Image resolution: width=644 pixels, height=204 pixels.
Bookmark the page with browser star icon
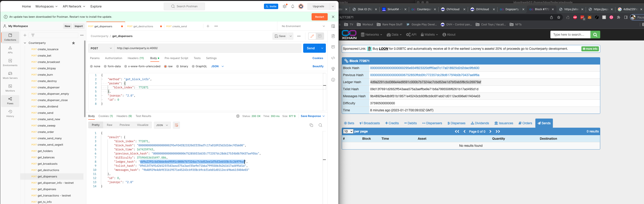coord(559,17)
